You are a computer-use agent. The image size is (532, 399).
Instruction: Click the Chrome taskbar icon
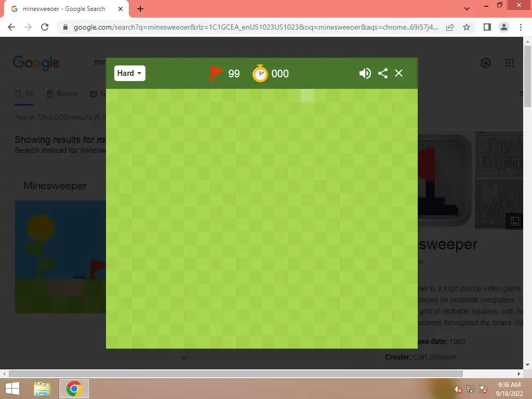74,389
